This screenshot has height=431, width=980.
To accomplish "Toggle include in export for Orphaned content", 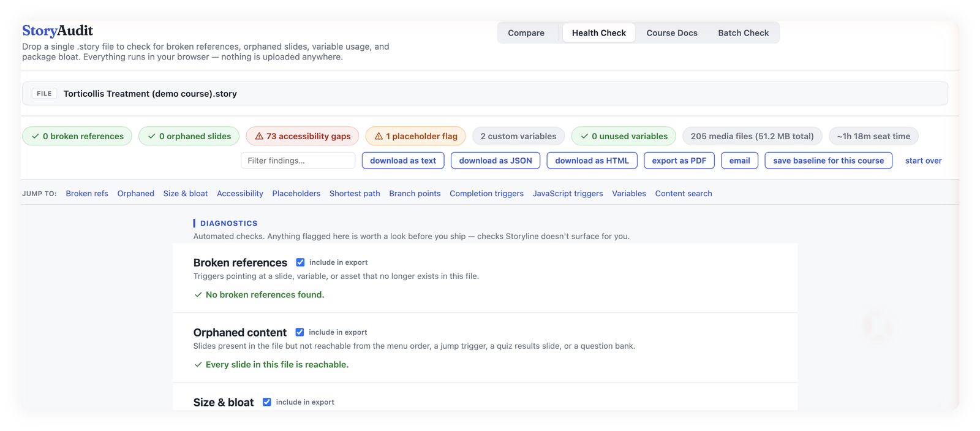I will pos(300,332).
